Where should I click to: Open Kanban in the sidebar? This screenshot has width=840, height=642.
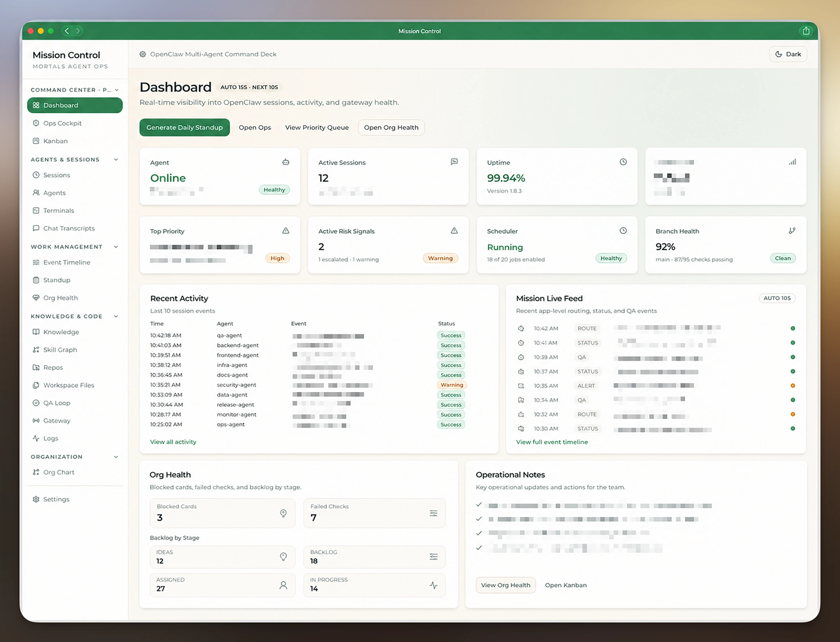pyautogui.click(x=75, y=141)
